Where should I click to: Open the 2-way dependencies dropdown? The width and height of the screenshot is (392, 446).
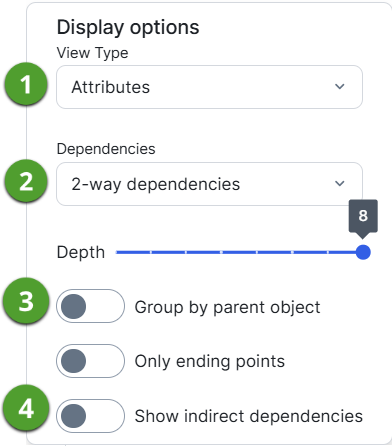click(x=209, y=184)
